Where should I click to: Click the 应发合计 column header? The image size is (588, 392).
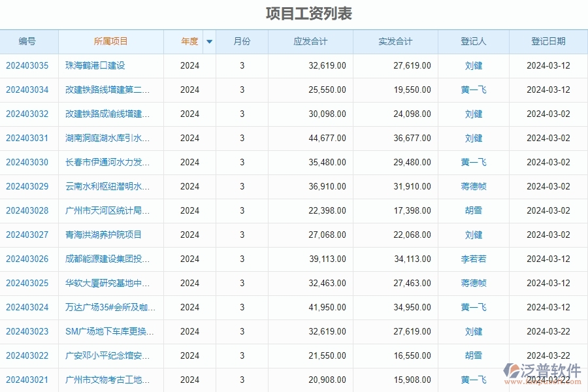310,41
